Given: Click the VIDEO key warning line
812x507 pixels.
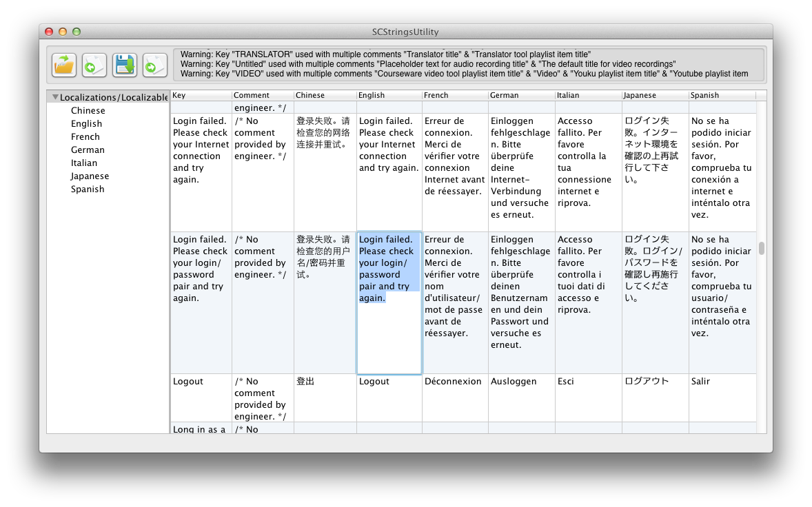Looking at the screenshot, I should coord(464,74).
